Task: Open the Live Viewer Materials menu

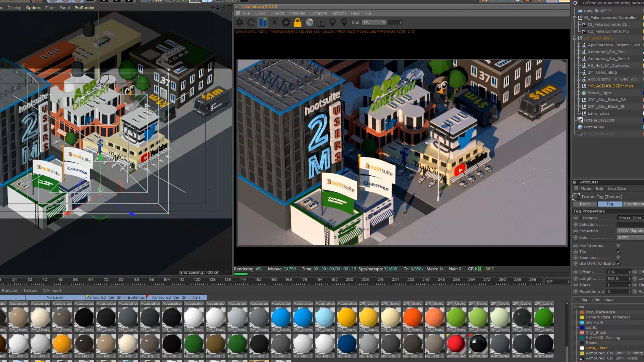Action: pos(297,13)
